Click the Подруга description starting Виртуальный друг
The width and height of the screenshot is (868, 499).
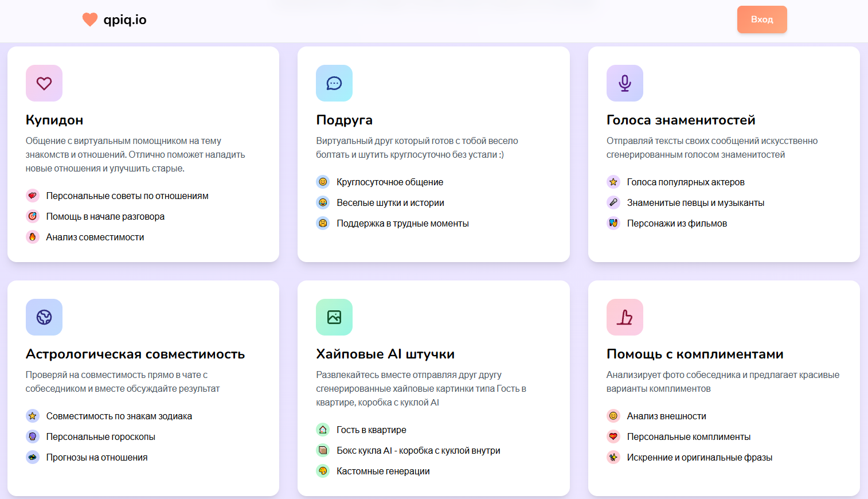pos(417,147)
